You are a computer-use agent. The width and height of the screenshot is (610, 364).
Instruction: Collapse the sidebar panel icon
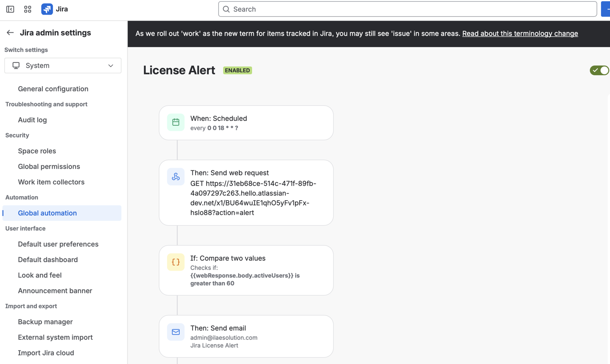point(10,9)
